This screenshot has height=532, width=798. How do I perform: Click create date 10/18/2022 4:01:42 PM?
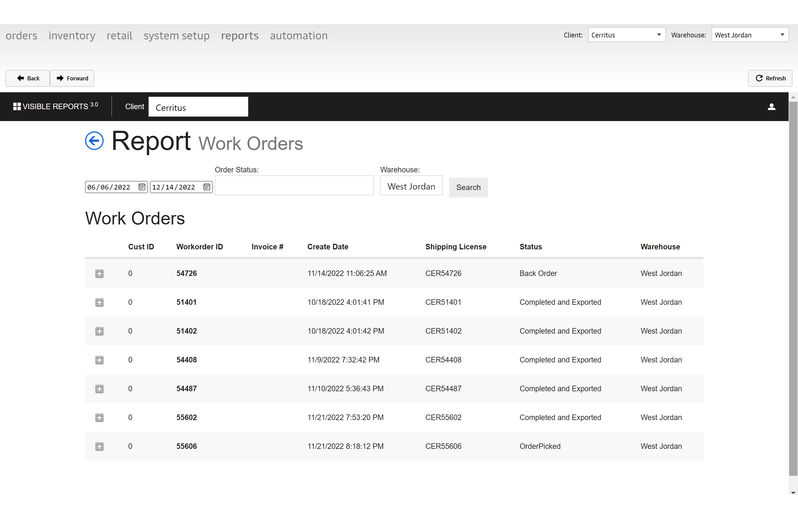(346, 331)
